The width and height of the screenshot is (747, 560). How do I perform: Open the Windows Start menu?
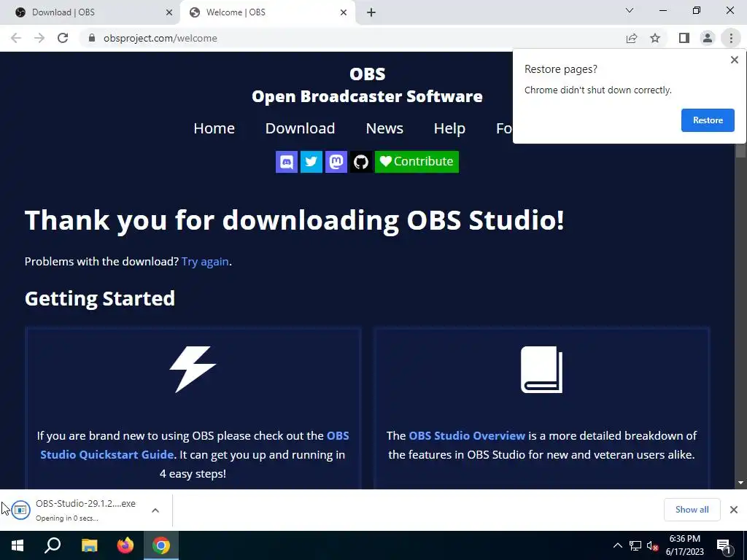point(18,545)
